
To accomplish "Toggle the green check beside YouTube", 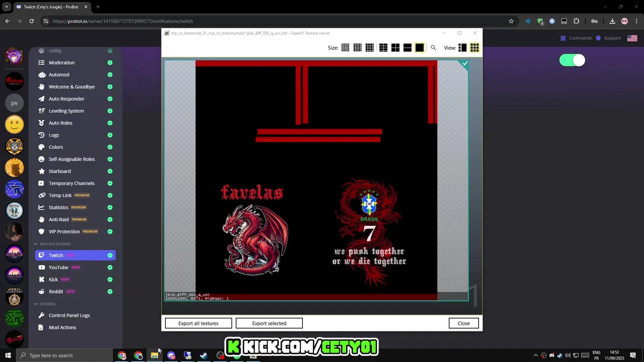I will tap(110, 267).
